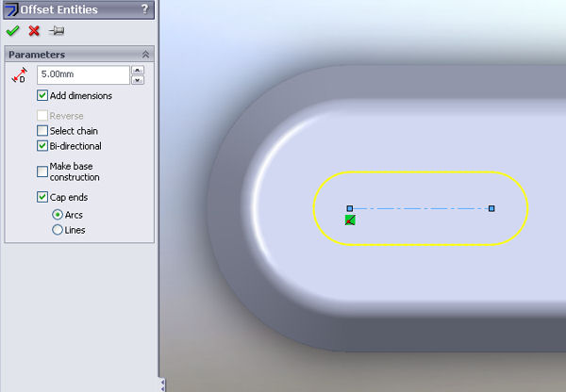The width and height of the screenshot is (566, 392).
Task: Uncheck the Add dimensions checkbox
Action: point(42,95)
